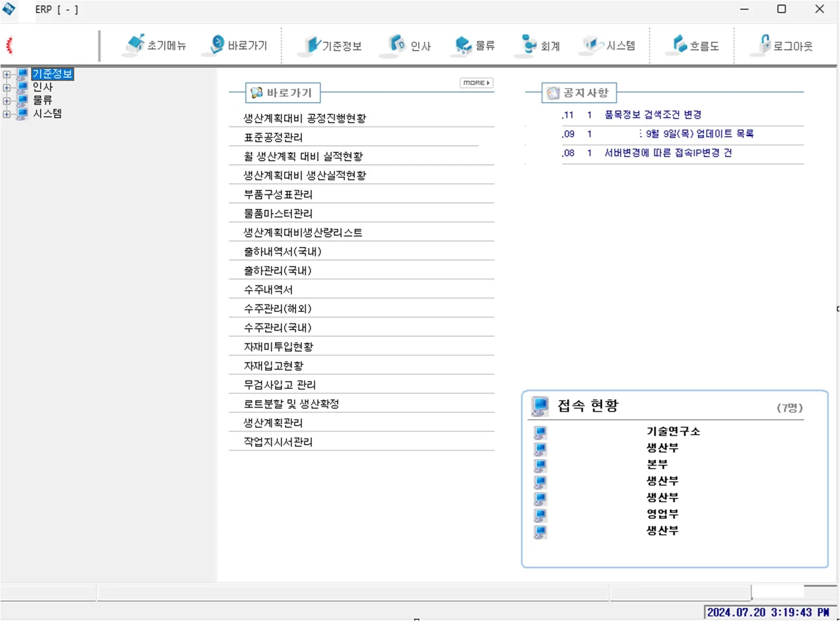Viewport: 840px width, 621px height.
Task: Click the MORE button in 바로가기
Action: 476,83
